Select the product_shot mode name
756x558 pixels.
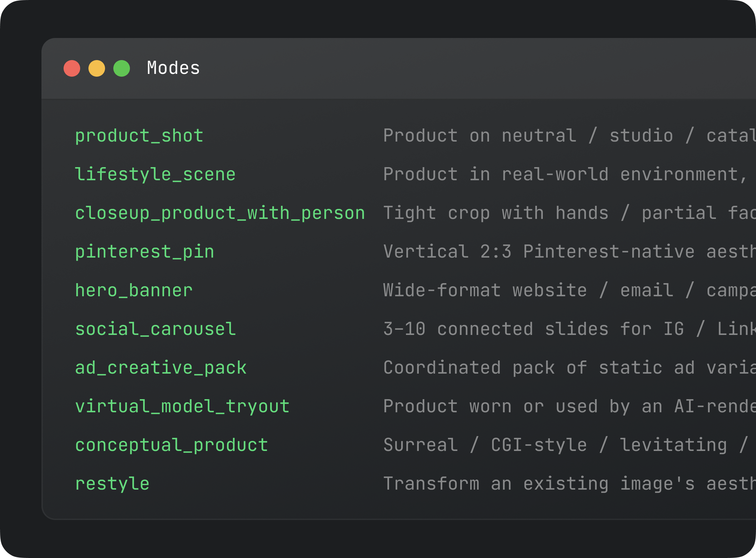click(139, 136)
